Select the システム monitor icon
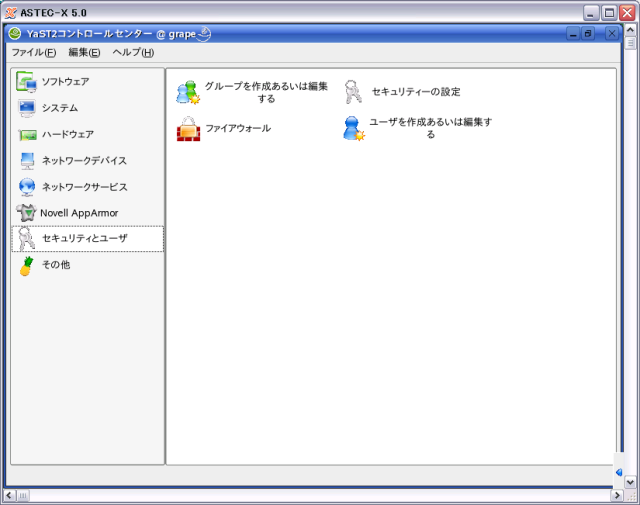This screenshot has width=640, height=505. [x=26, y=108]
